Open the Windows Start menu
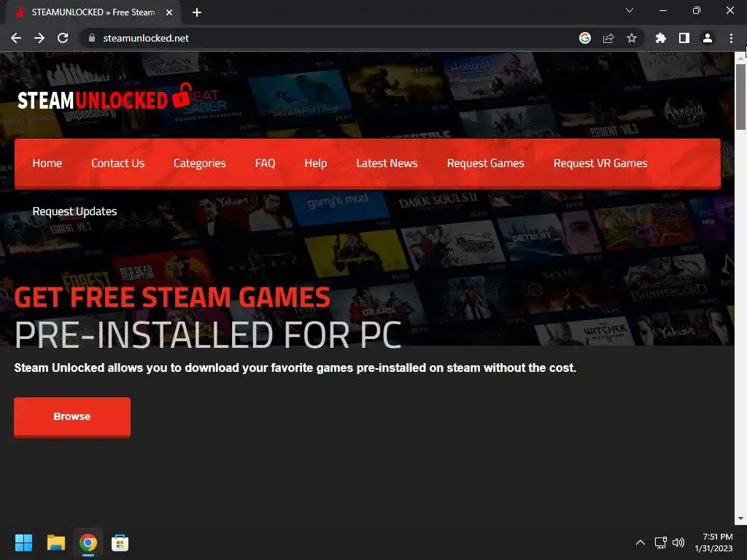The width and height of the screenshot is (747, 560). (23, 542)
